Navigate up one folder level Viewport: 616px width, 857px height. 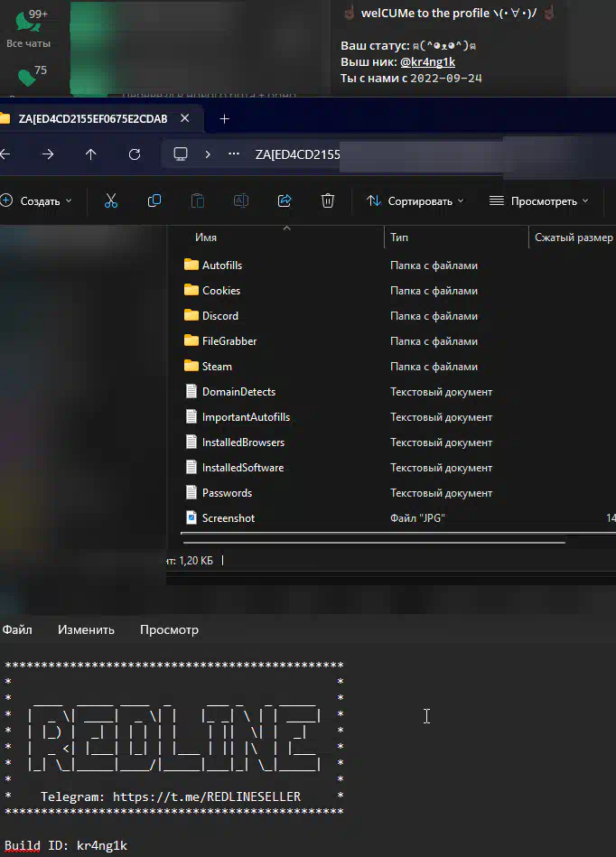click(x=90, y=154)
